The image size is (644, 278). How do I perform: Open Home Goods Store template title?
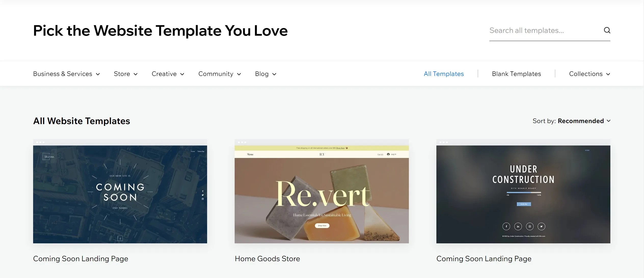pyautogui.click(x=267, y=259)
